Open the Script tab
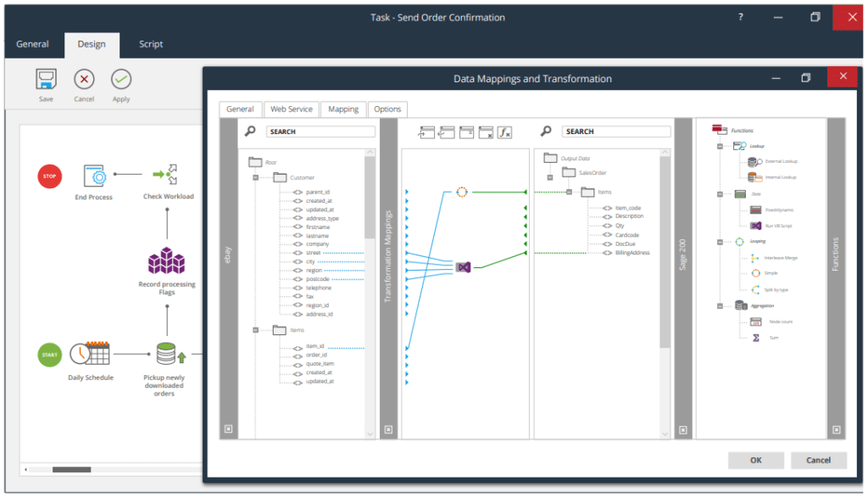The image size is (868, 498). click(151, 44)
